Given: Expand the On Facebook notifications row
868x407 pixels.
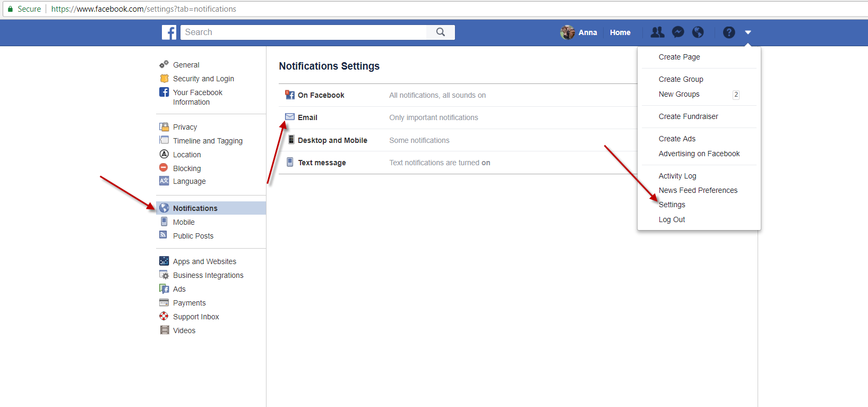Looking at the screenshot, I should [x=458, y=95].
